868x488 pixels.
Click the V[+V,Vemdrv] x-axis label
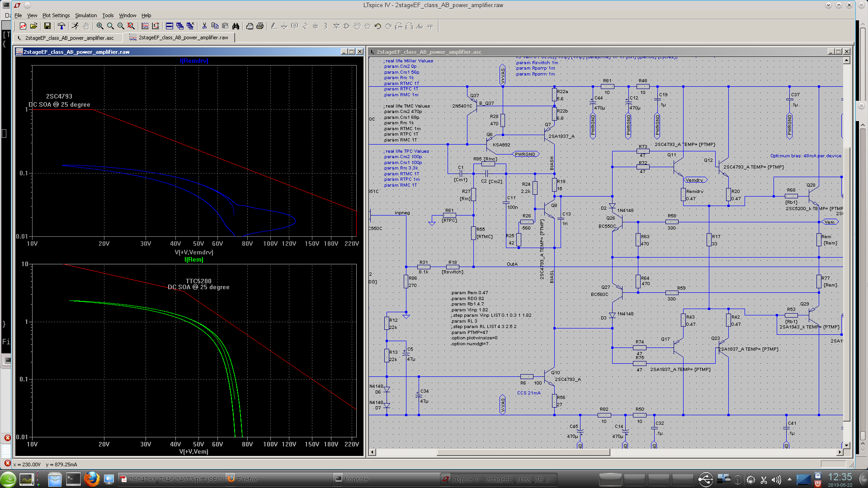(x=194, y=252)
